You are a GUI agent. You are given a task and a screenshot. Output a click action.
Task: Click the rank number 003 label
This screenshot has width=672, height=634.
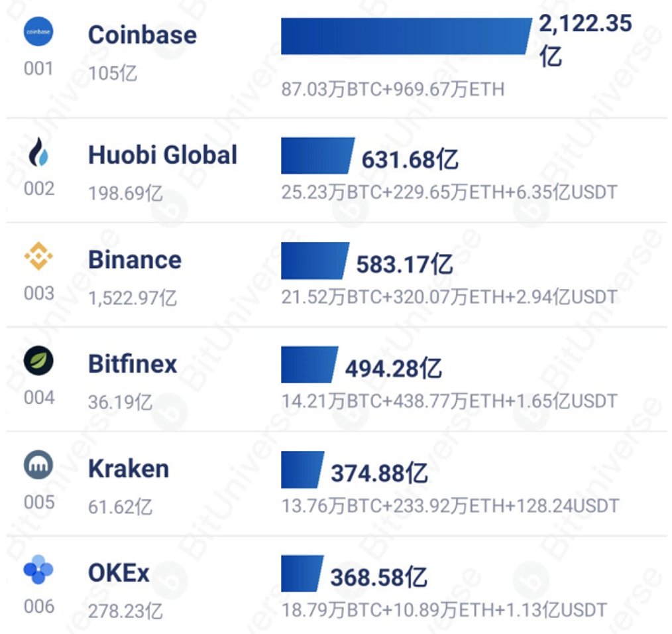(39, 293)
